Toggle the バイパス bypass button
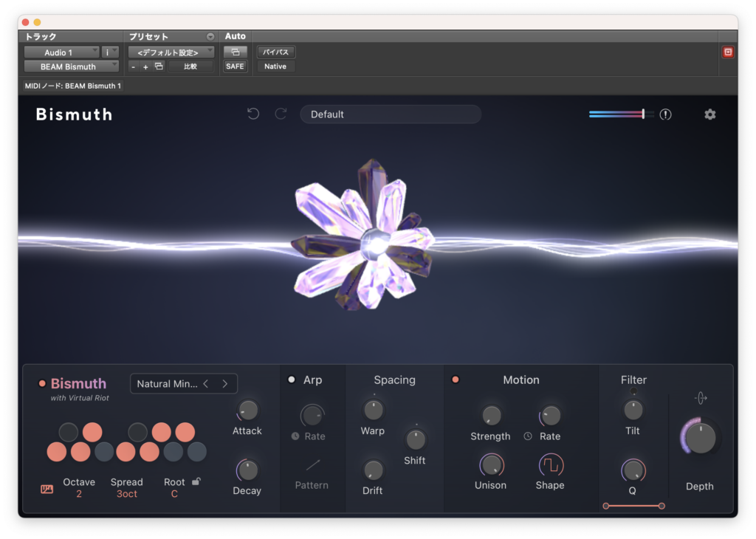 [x=276, y=52]
